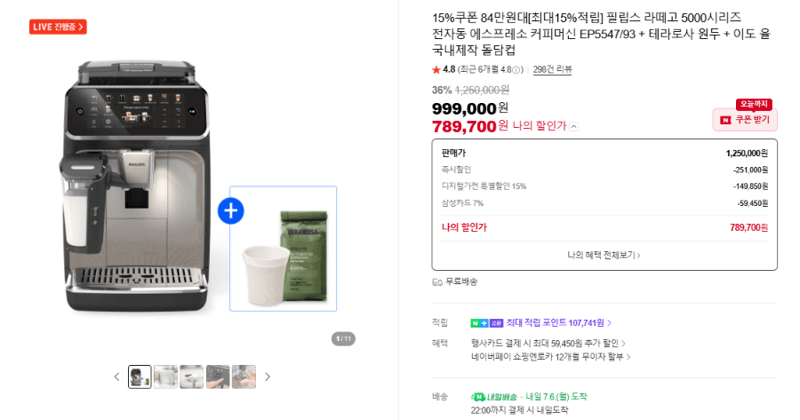Select the fourth product thumbnail
Screen dimensions: 800x420
pyautogui.click(x=218, y=377)
